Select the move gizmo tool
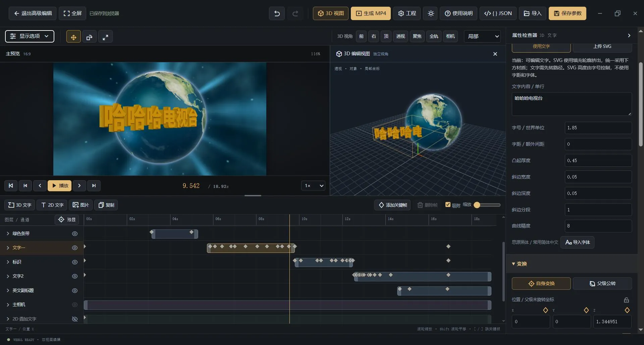 click(73, 37)
